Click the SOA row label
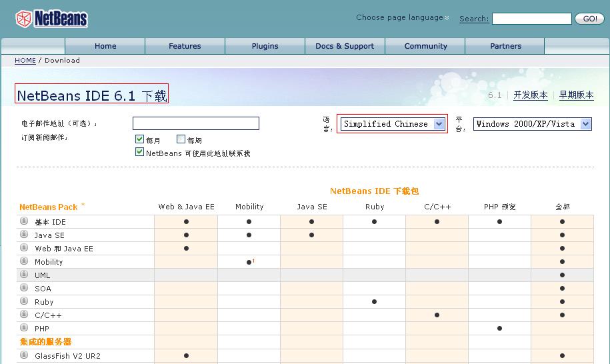 pos(43,289)
